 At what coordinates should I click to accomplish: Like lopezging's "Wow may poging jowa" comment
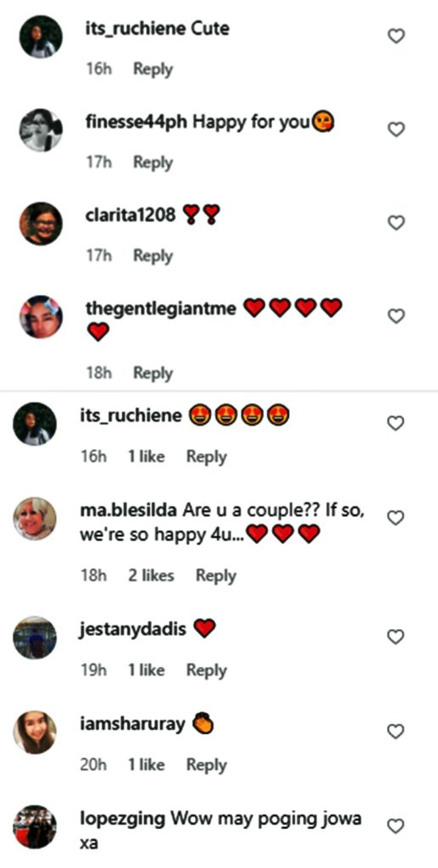[396, 826]
